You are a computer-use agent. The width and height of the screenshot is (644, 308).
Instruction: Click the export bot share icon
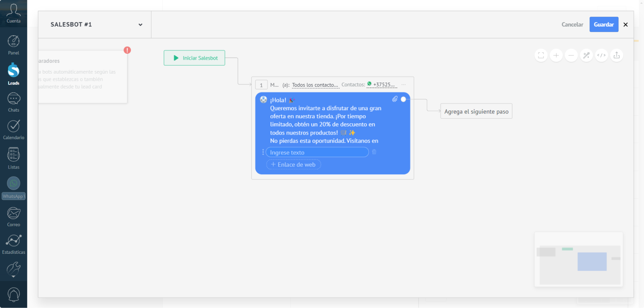(x=616, y=56)
